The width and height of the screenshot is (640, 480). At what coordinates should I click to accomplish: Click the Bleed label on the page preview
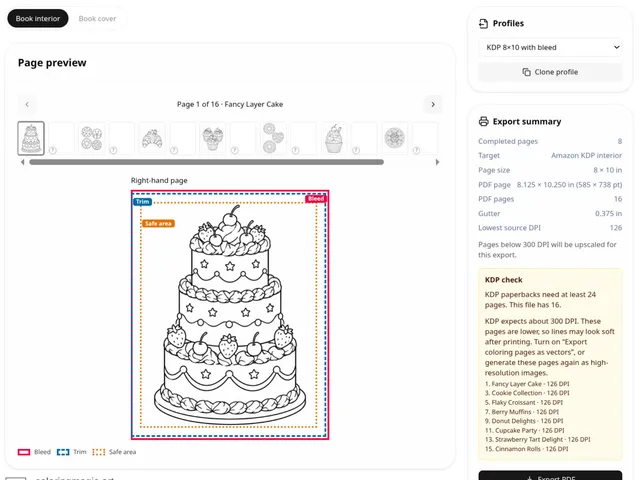[x=316, y=198]
